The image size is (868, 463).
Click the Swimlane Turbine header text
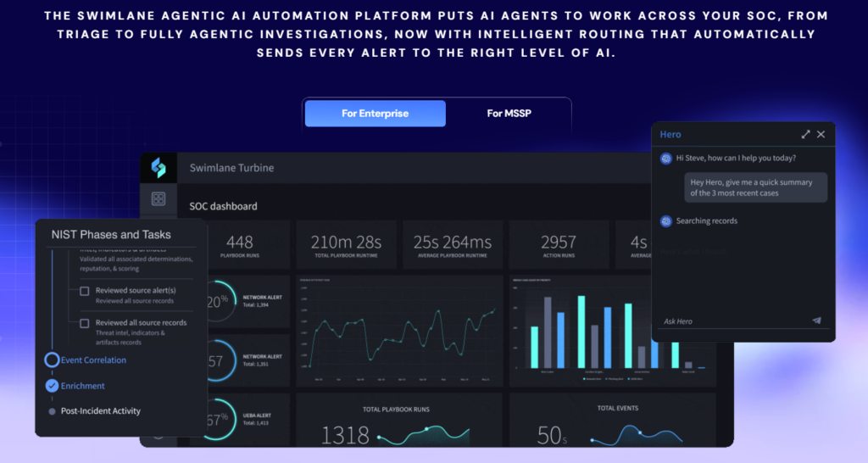(231, 168)
